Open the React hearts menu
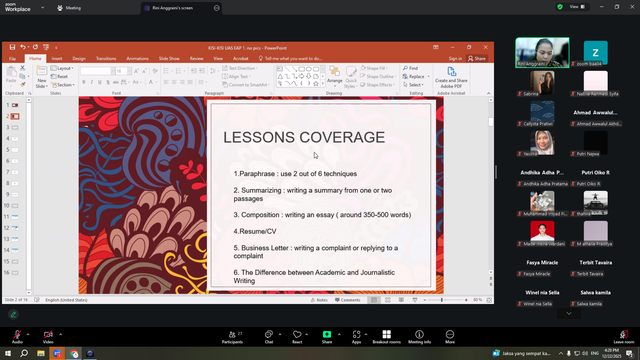 tap(297, 337)
